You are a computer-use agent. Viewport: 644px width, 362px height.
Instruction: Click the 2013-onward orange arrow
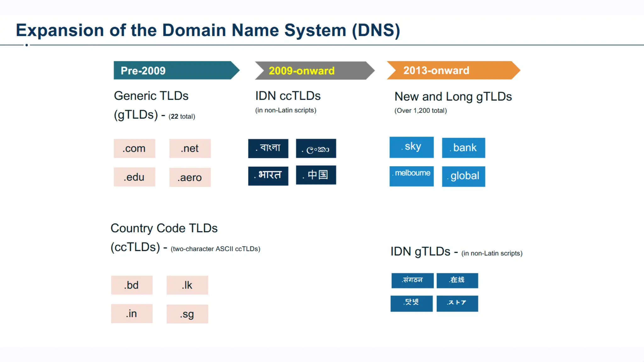[453, 70]
